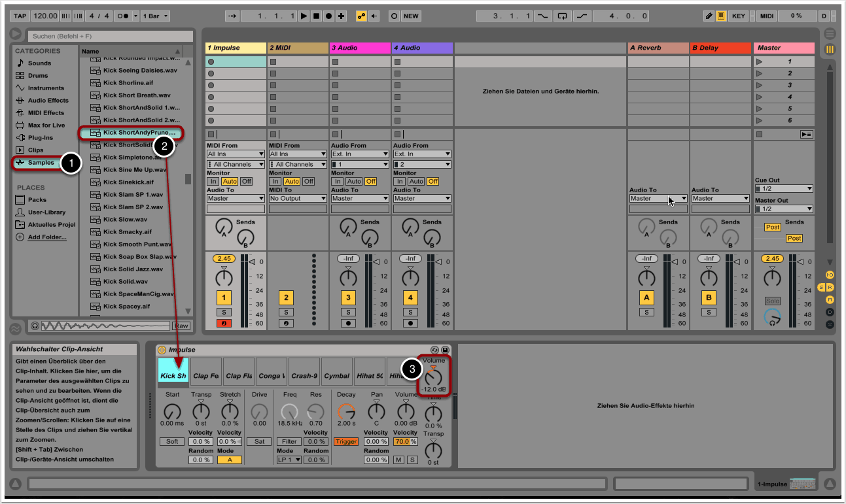Arm track 1 Impulse for recording

224,323
